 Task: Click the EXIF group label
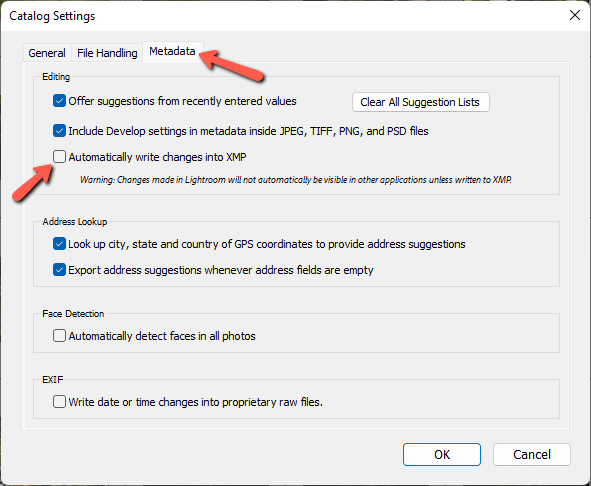coord(53,380)
